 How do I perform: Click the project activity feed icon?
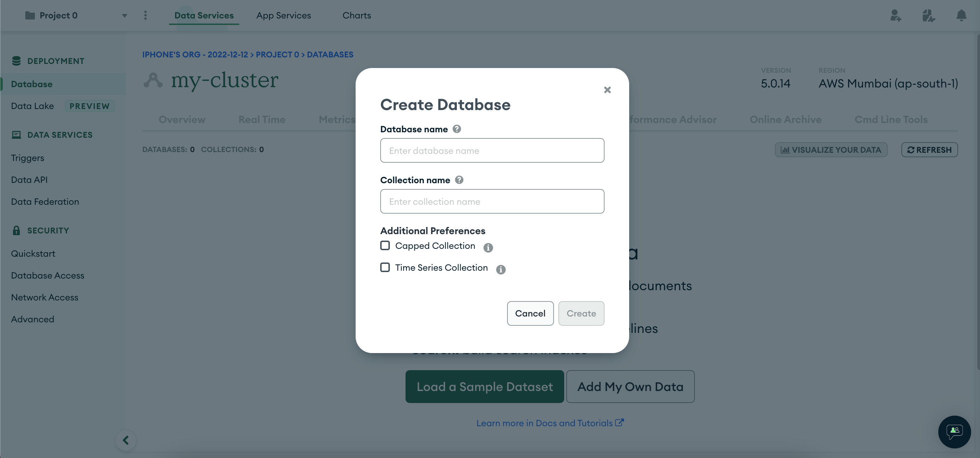coord(928,15)
